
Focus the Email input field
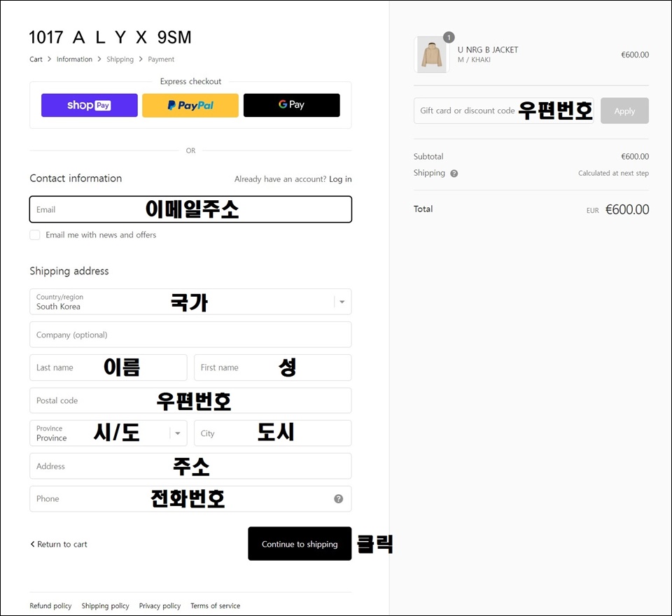(x=190, y=209)
